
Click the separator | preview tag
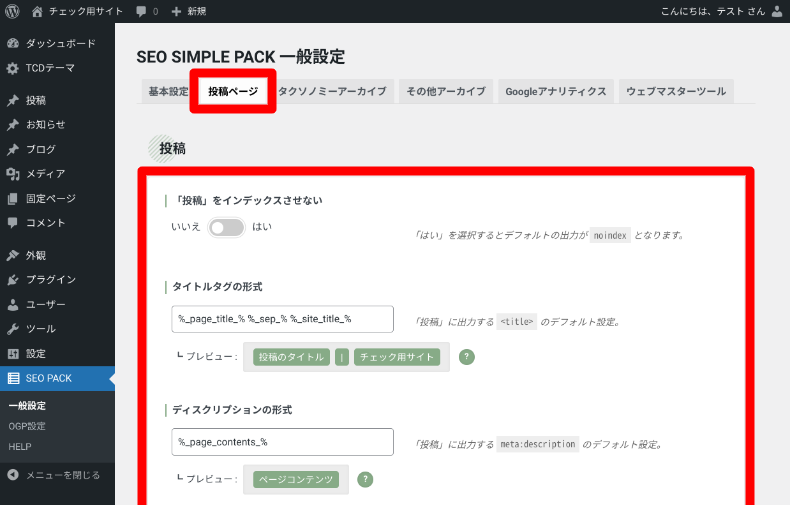(x=342, y=357)
